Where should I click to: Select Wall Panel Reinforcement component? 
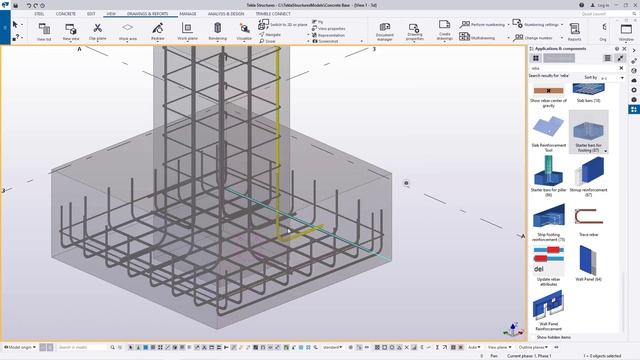(x=548, y=310)
